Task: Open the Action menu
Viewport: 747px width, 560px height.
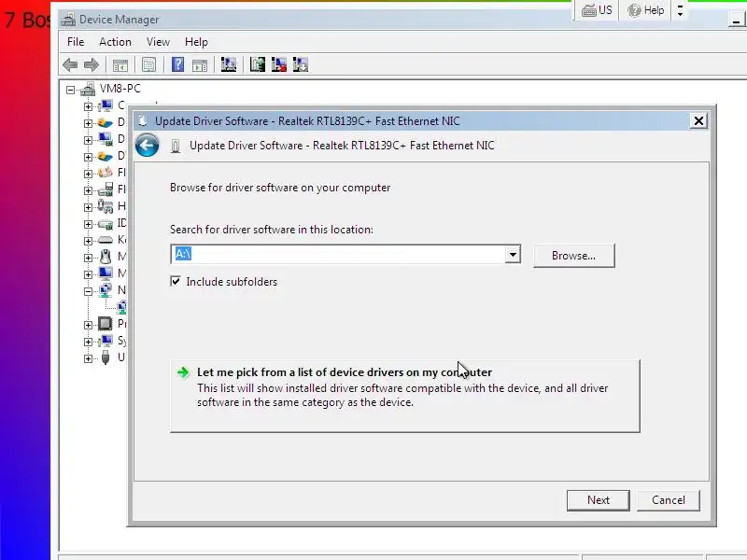Action: [115, 42]
